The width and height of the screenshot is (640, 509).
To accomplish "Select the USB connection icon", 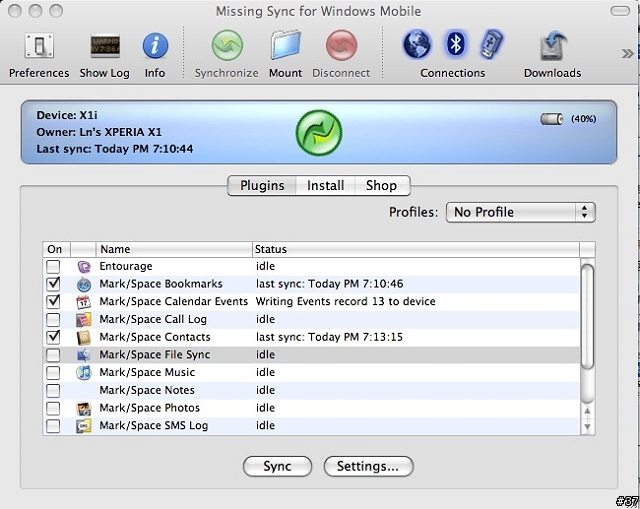I will pos(491,44).
